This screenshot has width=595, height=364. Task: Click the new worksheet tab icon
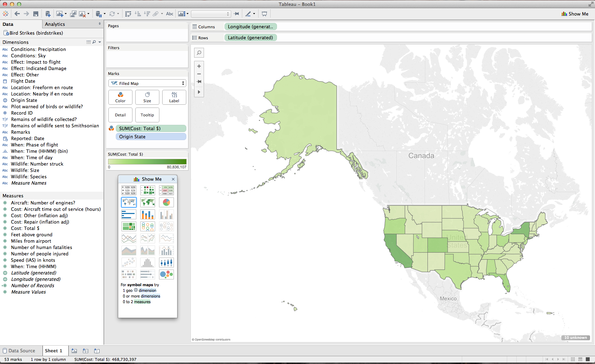pyautogui.click(x=74, y=351)
